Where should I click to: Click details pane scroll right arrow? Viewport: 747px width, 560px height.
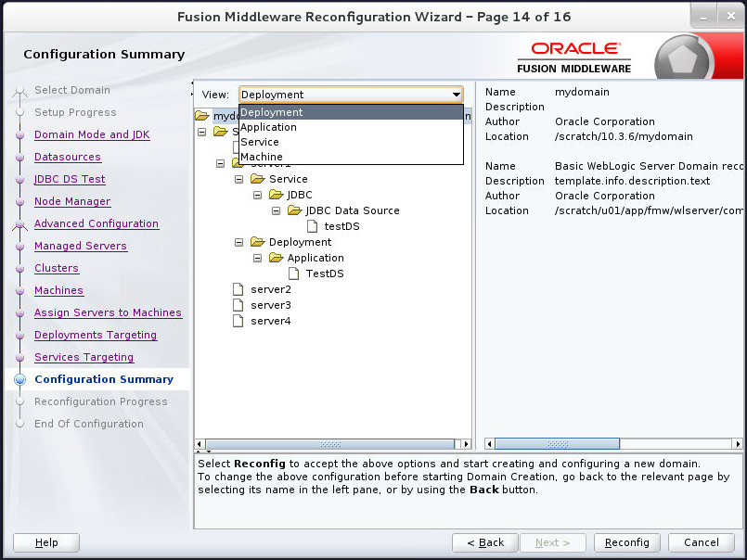(x=738, y=444)
